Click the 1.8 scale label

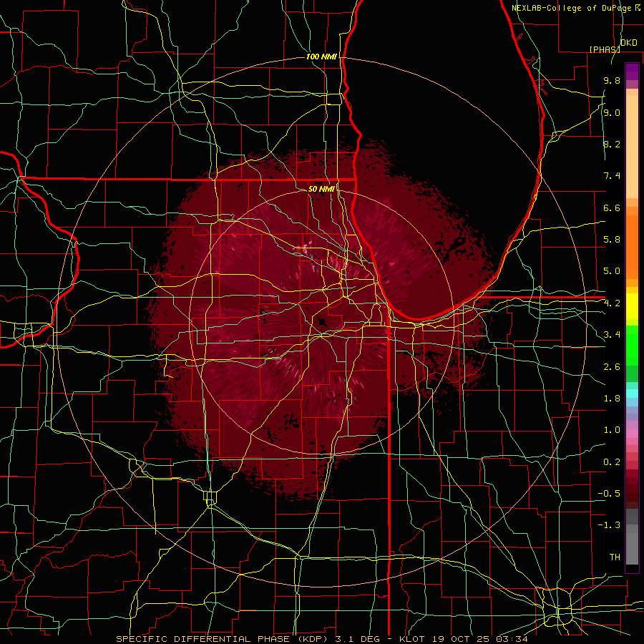tap(612, 399)
